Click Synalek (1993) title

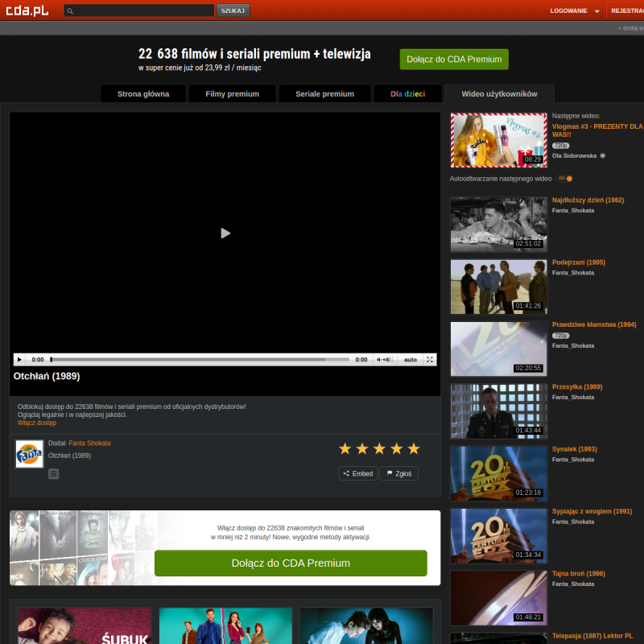(574, 449)
